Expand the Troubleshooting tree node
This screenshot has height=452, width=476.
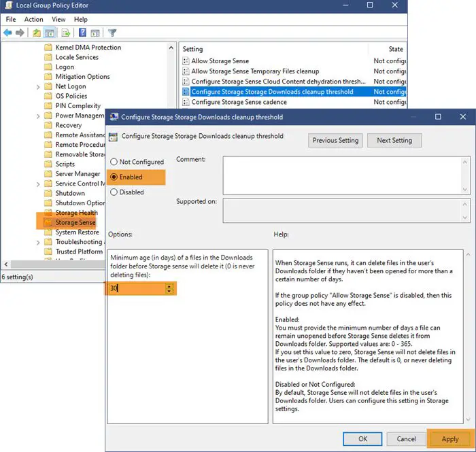38,242
